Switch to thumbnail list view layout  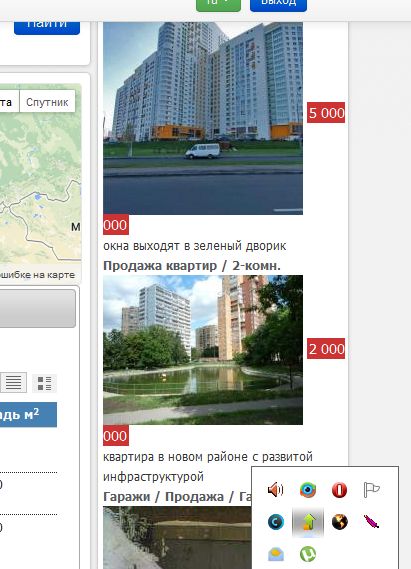tap(44, 383)
